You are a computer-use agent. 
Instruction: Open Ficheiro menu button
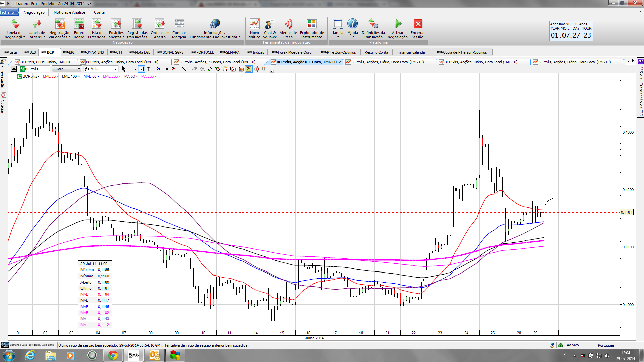pyautogui.click(x=7, y=12)
